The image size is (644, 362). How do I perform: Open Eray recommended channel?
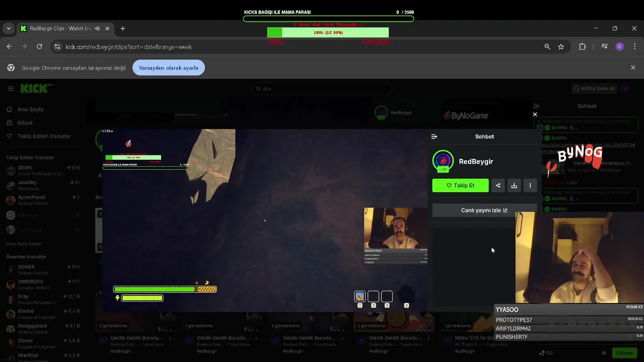[42, 299]
